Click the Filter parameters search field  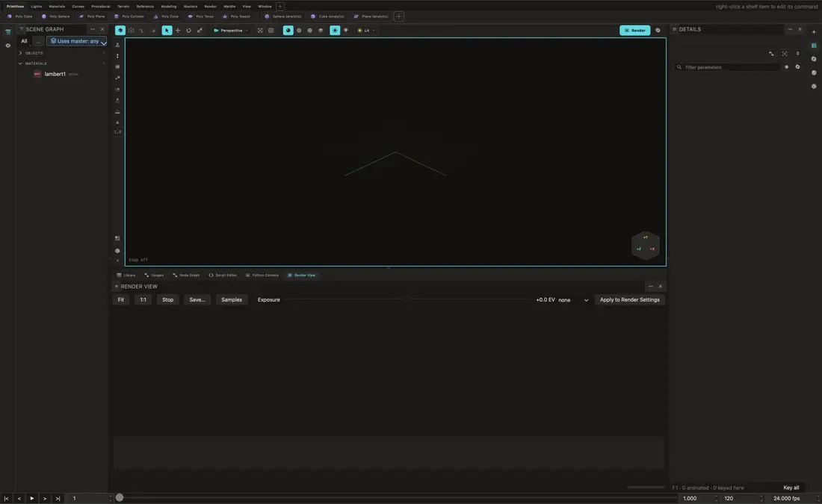[x=727, y=67]
